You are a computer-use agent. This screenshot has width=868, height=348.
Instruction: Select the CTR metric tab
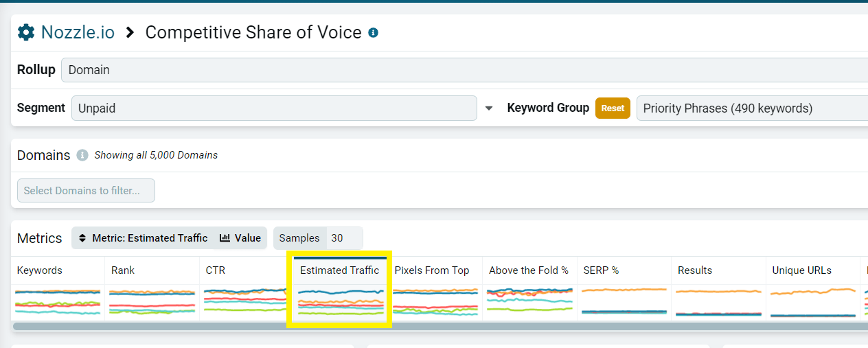(216, 270)
